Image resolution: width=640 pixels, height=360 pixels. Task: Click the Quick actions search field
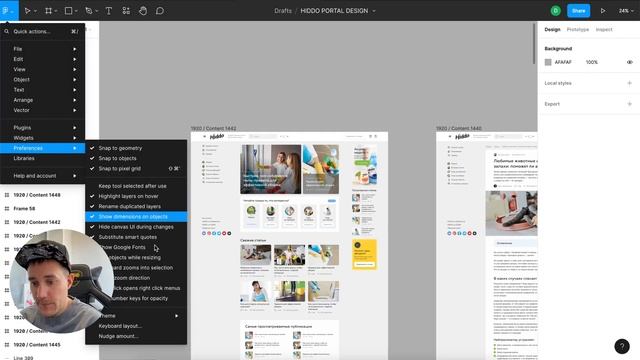(42, 31)
